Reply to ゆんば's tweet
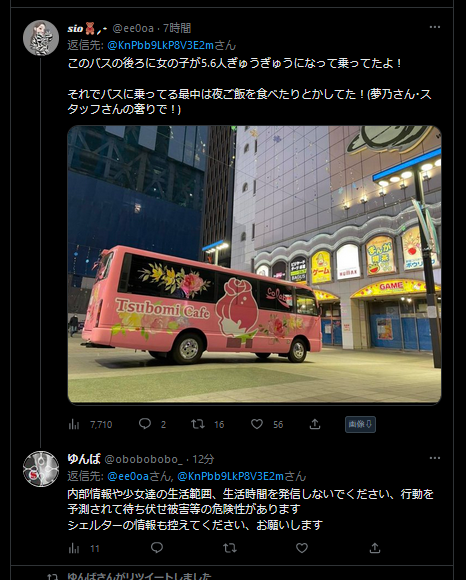The height and width of the screenshot is (580, 466). coord(157,547)
